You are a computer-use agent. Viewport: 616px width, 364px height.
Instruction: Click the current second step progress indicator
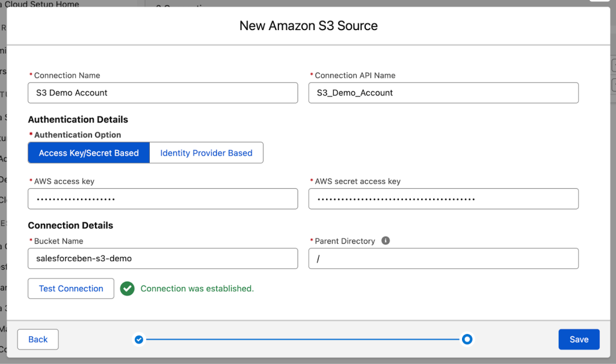point(467,339)
